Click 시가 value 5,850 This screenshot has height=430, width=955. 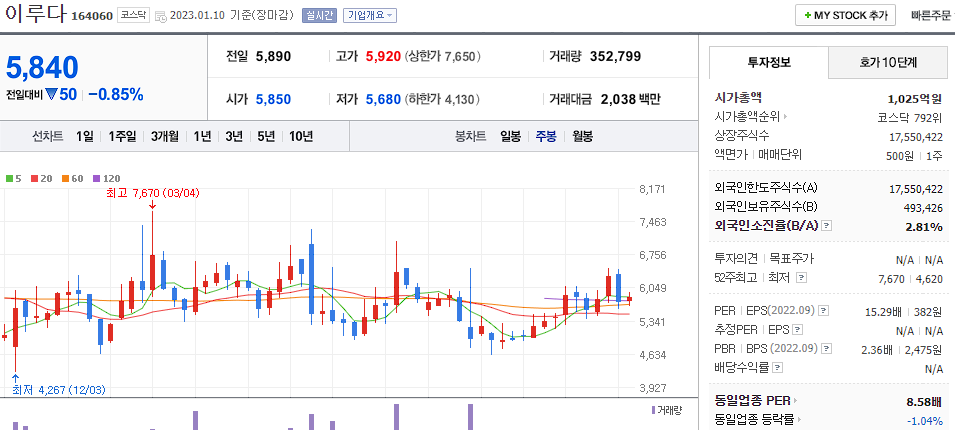point(273,99)
